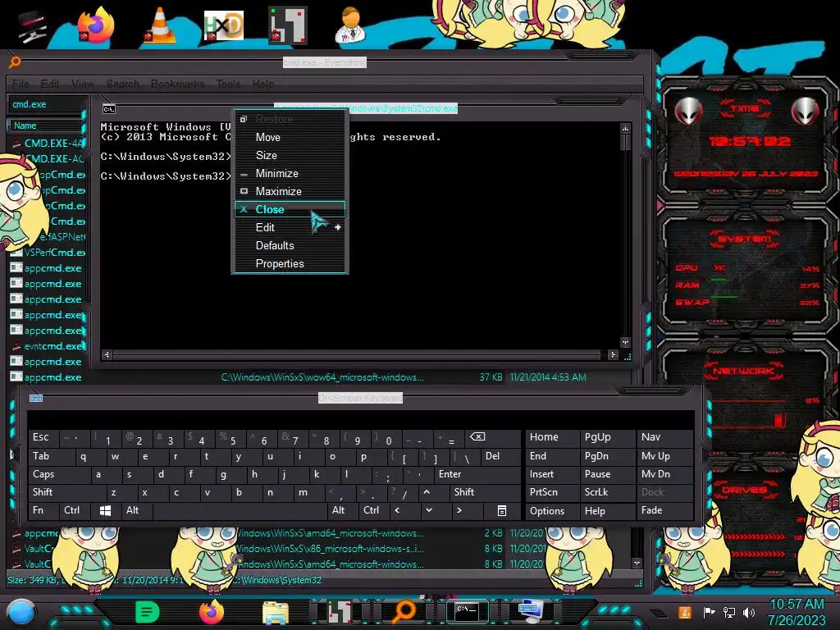Open Firefox from the taskbar

point(211,612)
